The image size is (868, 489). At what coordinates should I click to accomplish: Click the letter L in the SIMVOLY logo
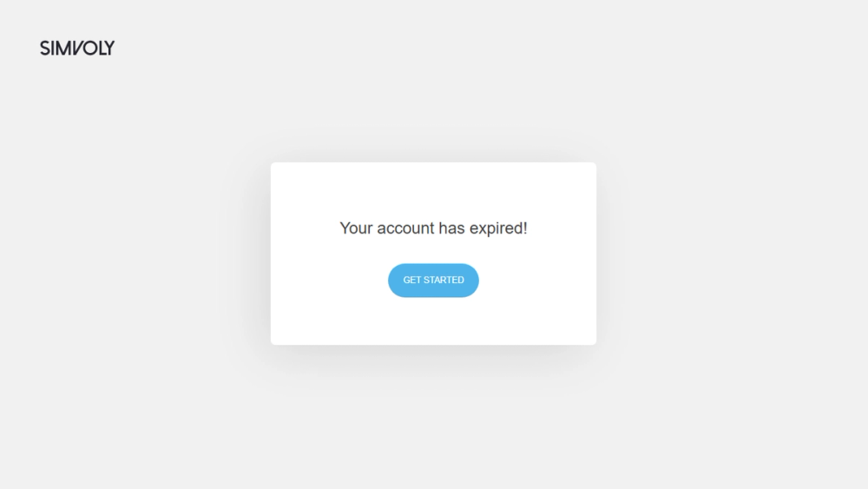pyautogui.click(x=103, y=48)
